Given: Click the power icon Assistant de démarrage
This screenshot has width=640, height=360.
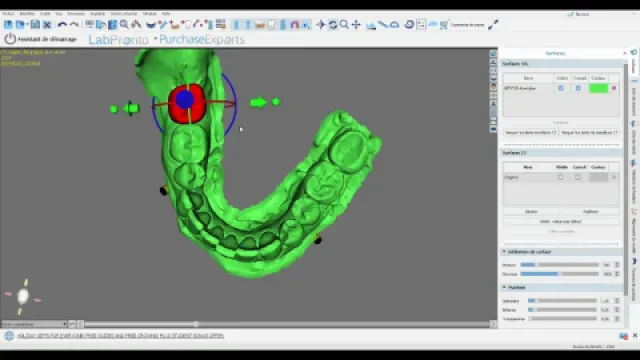Looking at the screenshot, I should 10,39.
